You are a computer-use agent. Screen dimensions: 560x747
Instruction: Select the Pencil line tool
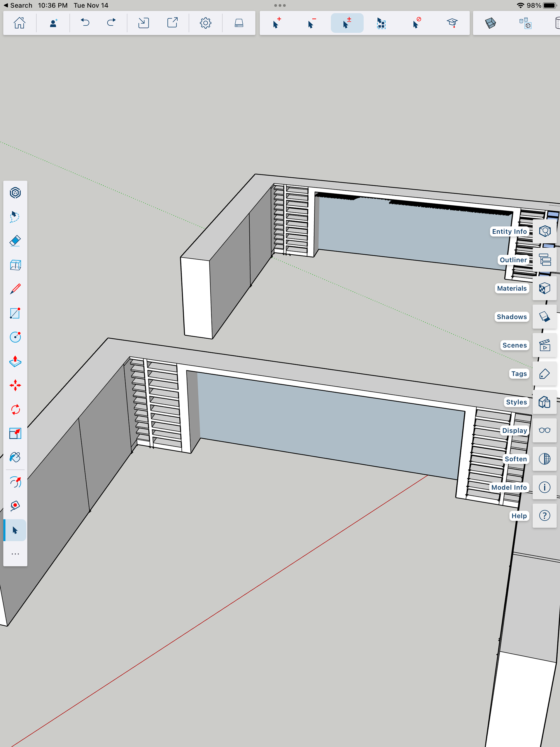tap(15, 289)
